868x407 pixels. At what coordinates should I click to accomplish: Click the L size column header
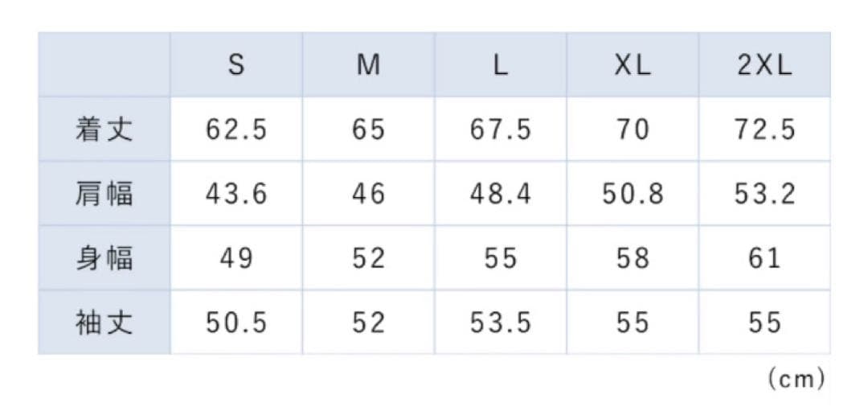[501, 65]
